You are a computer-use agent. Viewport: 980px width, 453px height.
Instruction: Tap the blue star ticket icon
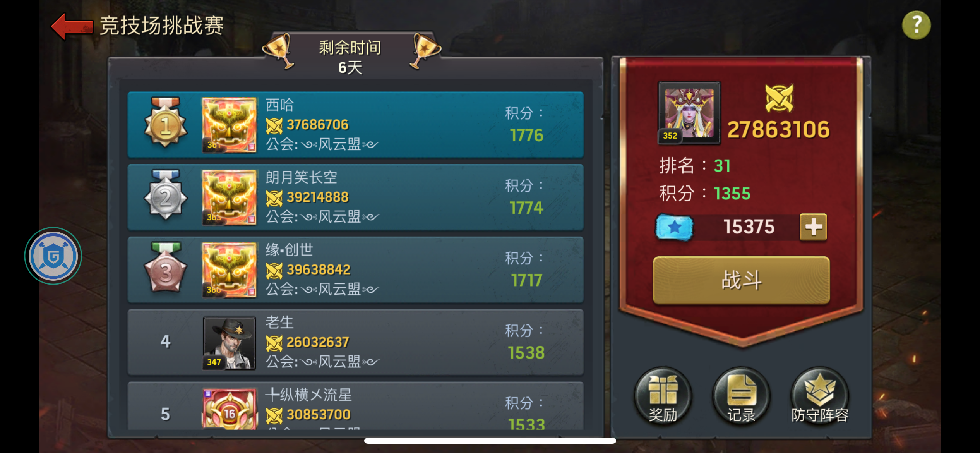[x=674, y=227]
